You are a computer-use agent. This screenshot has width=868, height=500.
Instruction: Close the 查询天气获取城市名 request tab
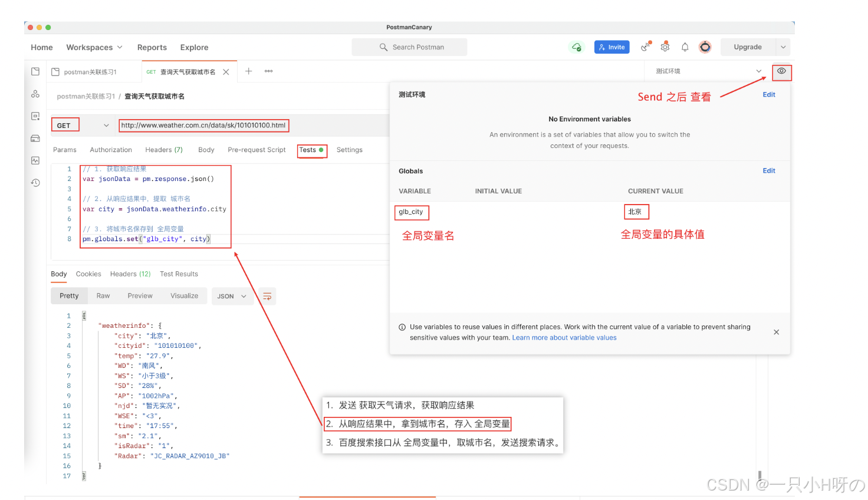coord(226,72)
